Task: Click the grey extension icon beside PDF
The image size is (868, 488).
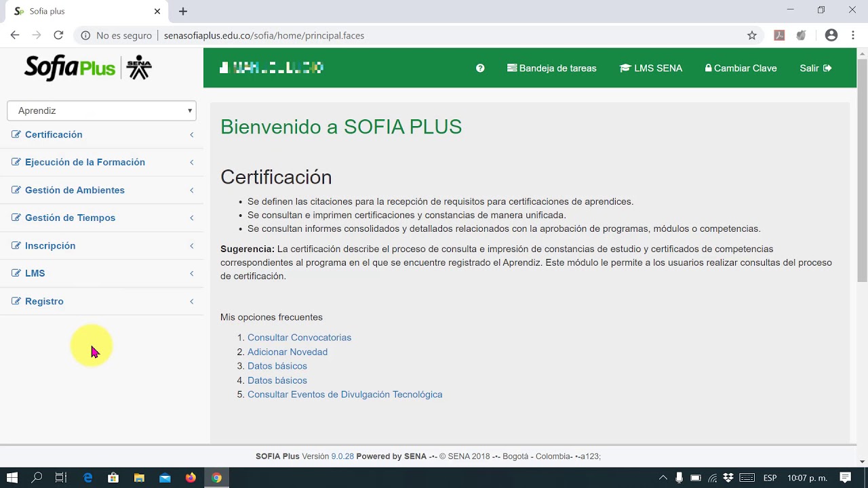Action: click(x=801, y=35)
